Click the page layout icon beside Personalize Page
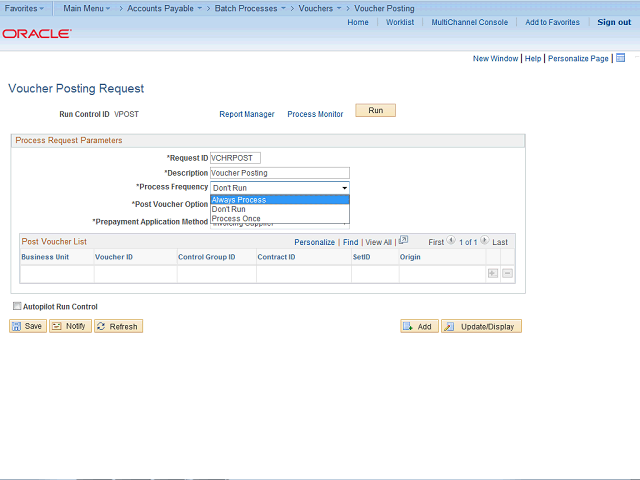 pyautogui.click(x=620, y=58)
